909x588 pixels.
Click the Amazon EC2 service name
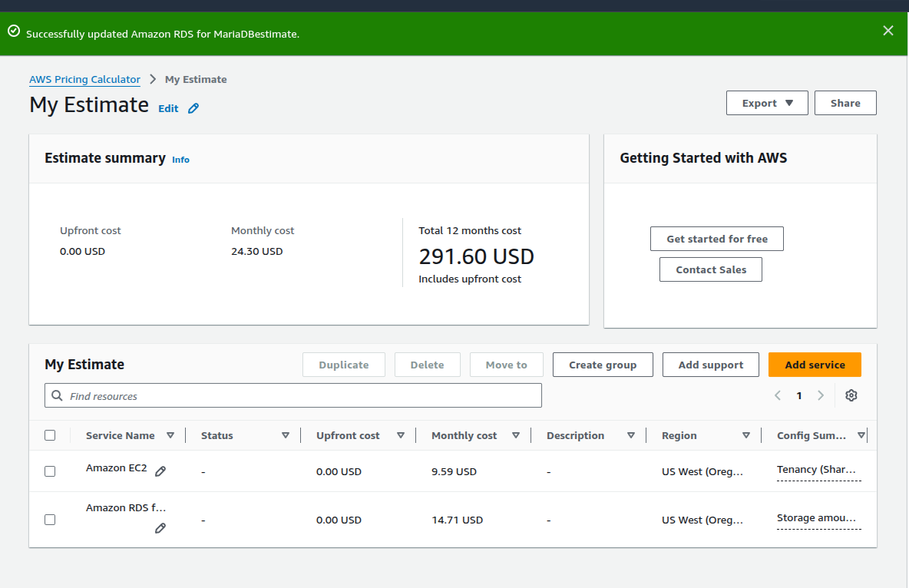(x=117, y=468)
